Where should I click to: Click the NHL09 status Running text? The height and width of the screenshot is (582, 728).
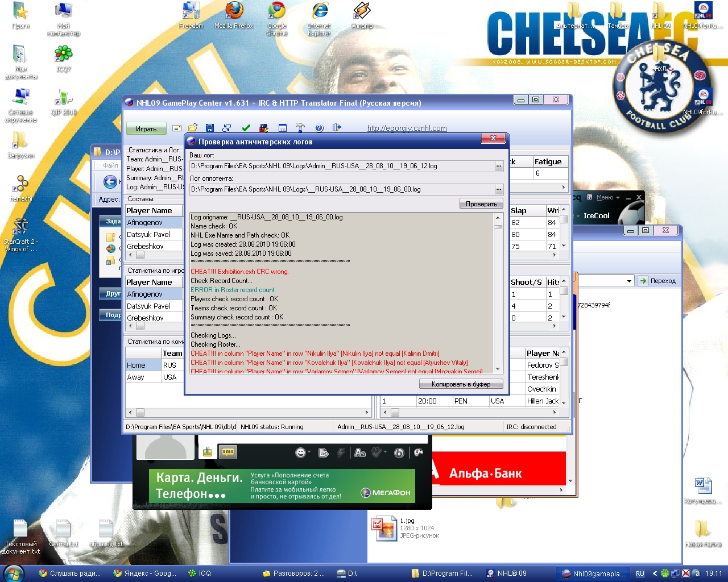point(272,427)
